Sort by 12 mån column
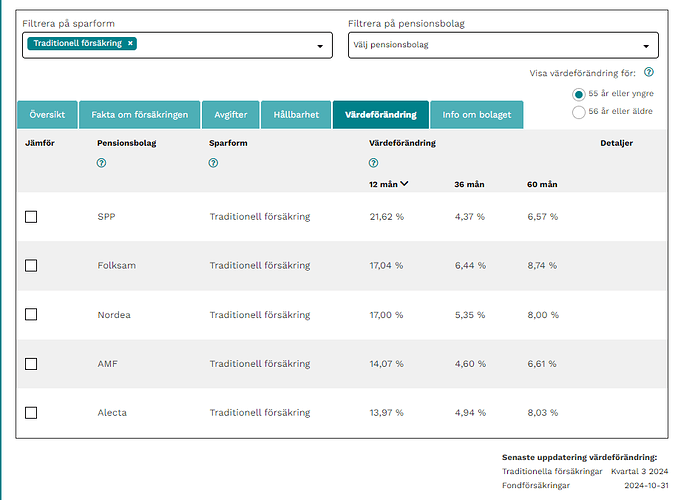The height and width of the screenshot is (500, 678). [x=388, y=184]
